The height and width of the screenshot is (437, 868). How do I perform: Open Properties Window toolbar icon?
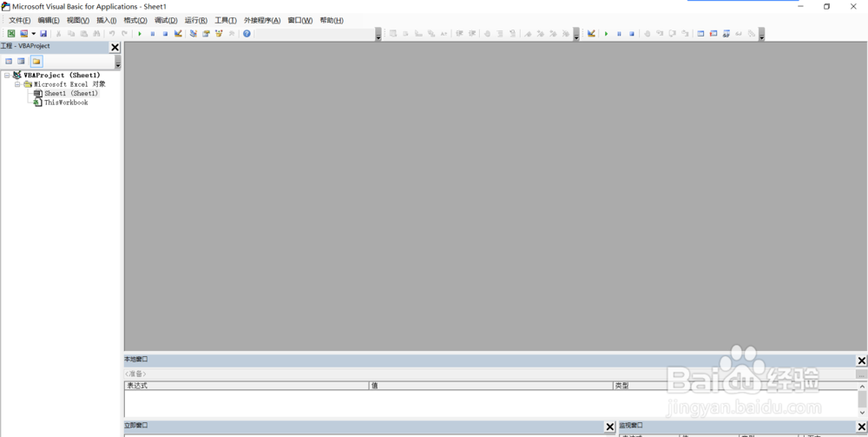206,34
